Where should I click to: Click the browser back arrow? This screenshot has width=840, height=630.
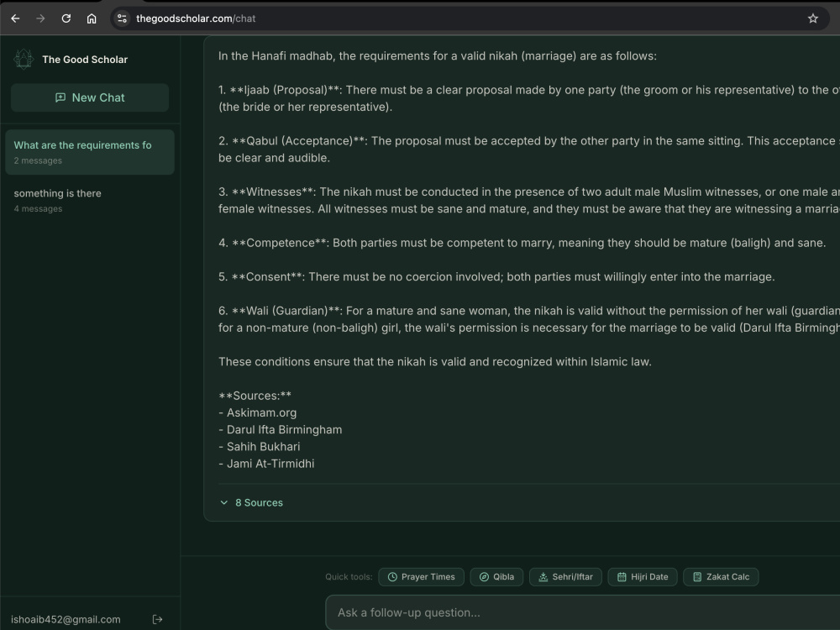pos(15,18)
